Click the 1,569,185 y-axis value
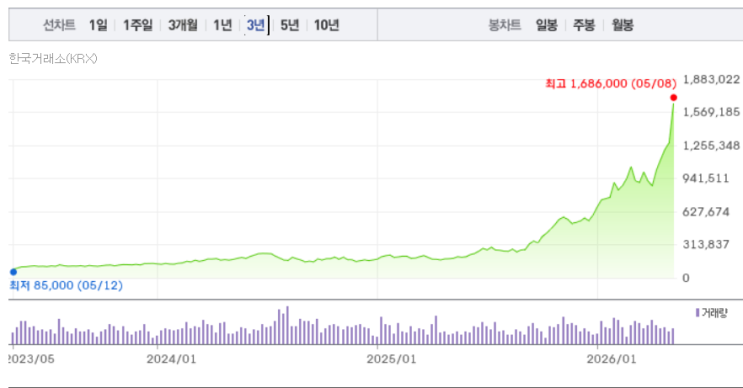The height and width of the screenshot is (388, 743). pos(711,112)
